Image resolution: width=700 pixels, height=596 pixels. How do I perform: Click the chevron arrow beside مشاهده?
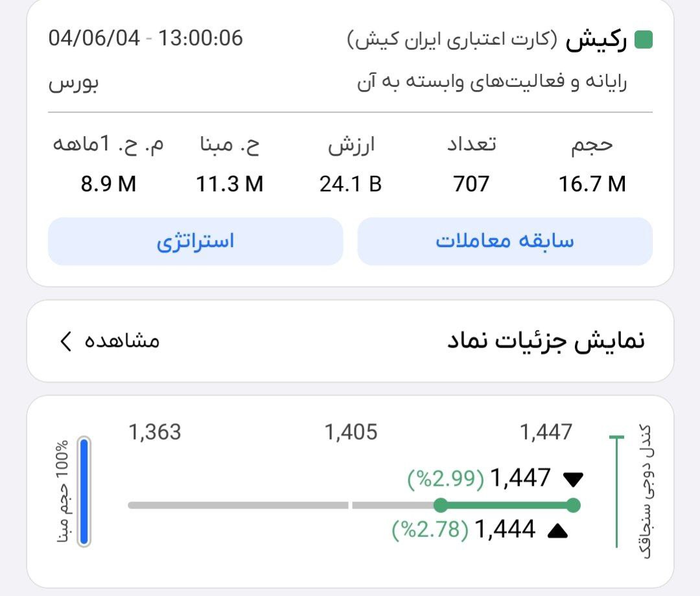pos(65,341)
